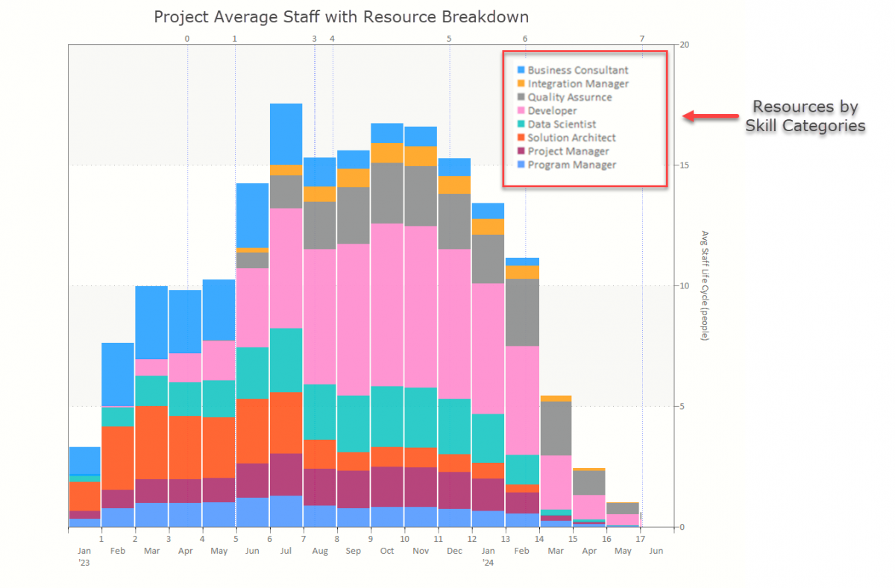Click the Quality Assurnce gray legend swatch
895x588 pixels.
tap(521, 97)
